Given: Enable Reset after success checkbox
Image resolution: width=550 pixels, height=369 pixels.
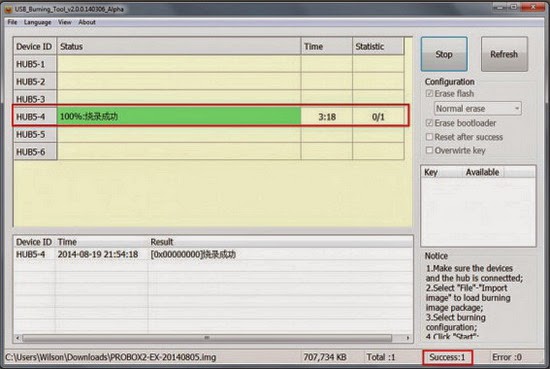Looking at the screenshot, I should point(429,137).
